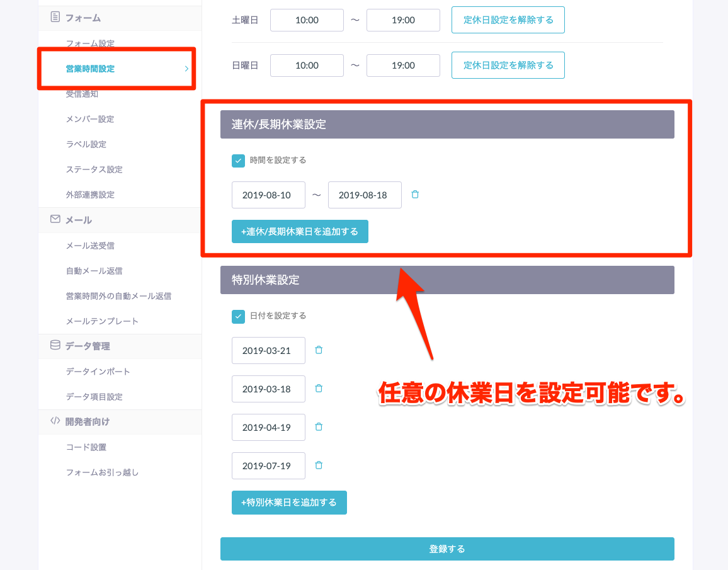Delete the 2019-04-19 date entry
Image resolution: width=728 pixels, height=570 pixels.
click(319, 427)
